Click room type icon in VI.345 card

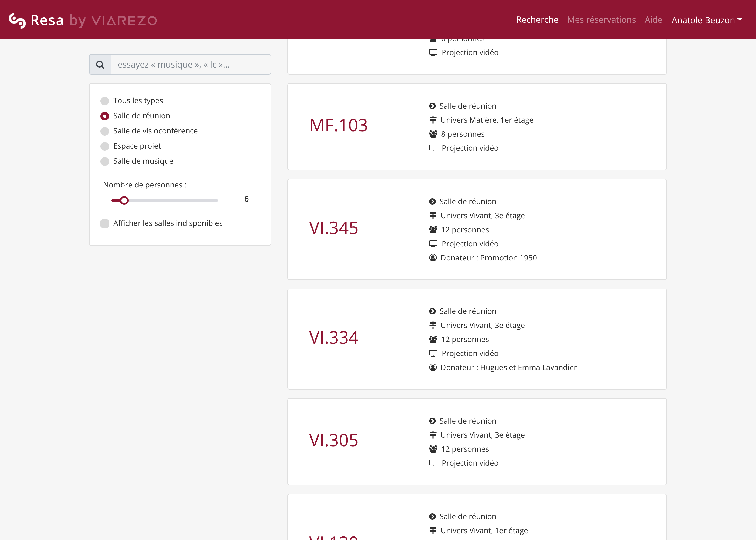click(x=432, y=202)
